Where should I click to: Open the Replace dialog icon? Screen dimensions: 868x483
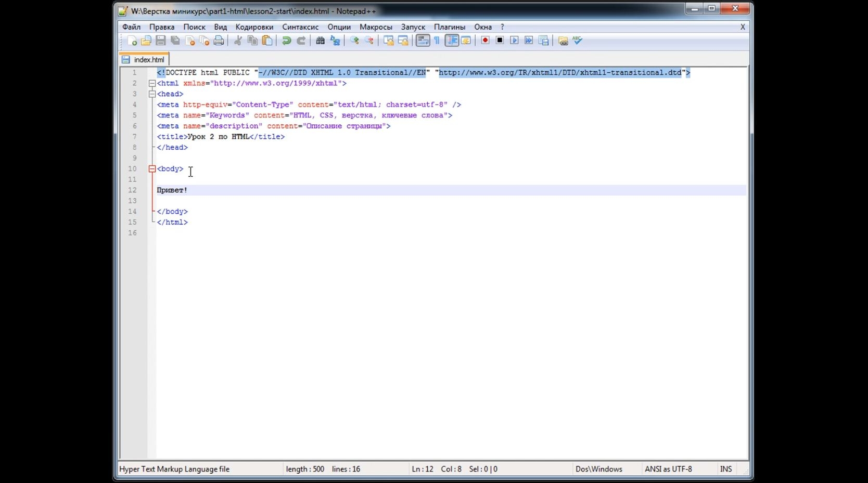tap(335, 41)
